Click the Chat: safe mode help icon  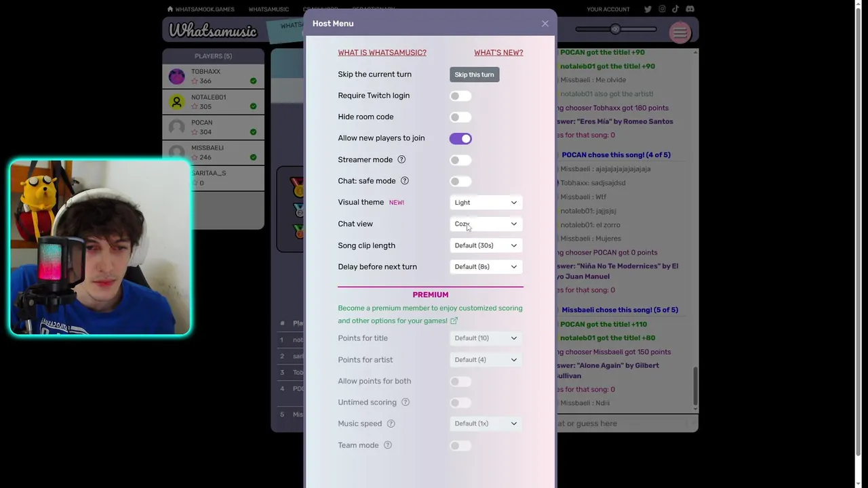point(405,181)
